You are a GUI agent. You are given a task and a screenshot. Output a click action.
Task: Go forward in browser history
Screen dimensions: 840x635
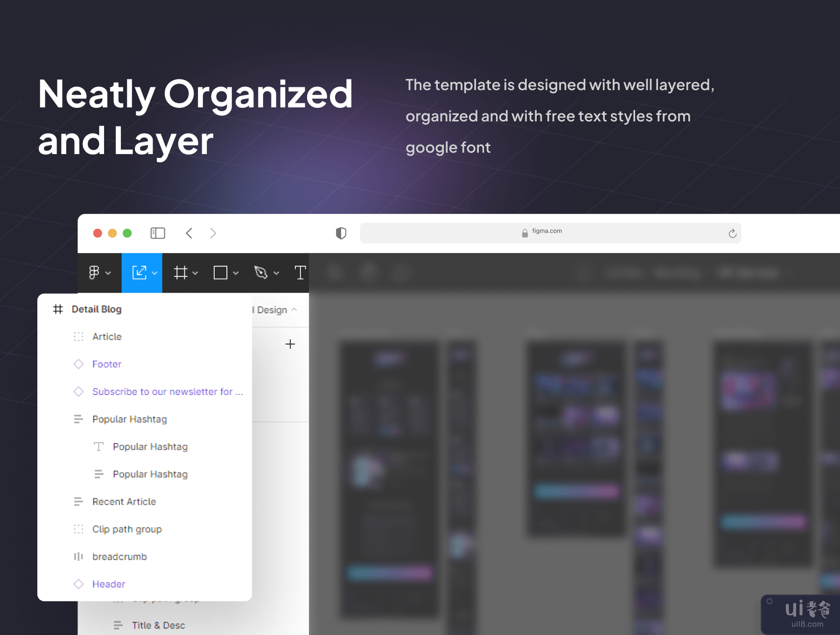213,233
